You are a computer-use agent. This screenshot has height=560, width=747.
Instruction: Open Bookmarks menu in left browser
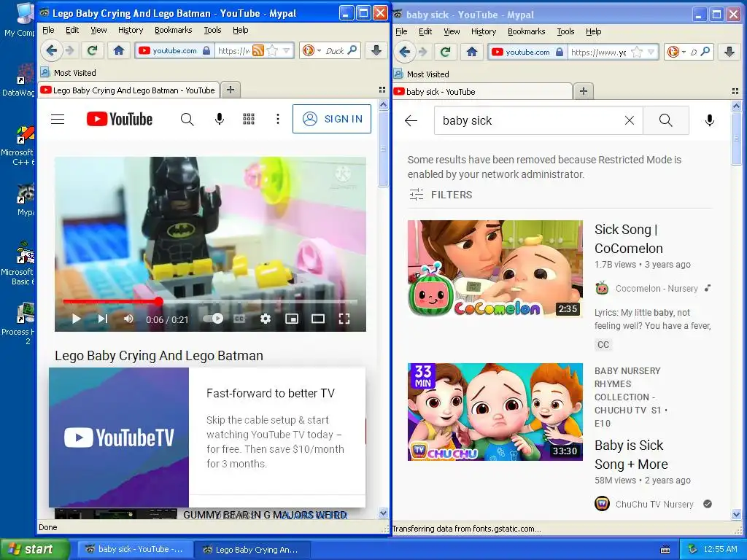174,30
